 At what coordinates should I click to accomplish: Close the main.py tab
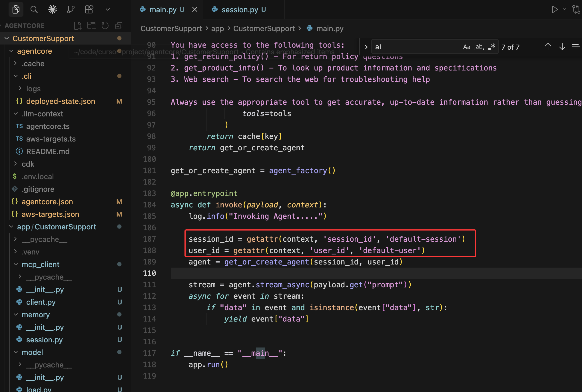click(x=195, y=10)
